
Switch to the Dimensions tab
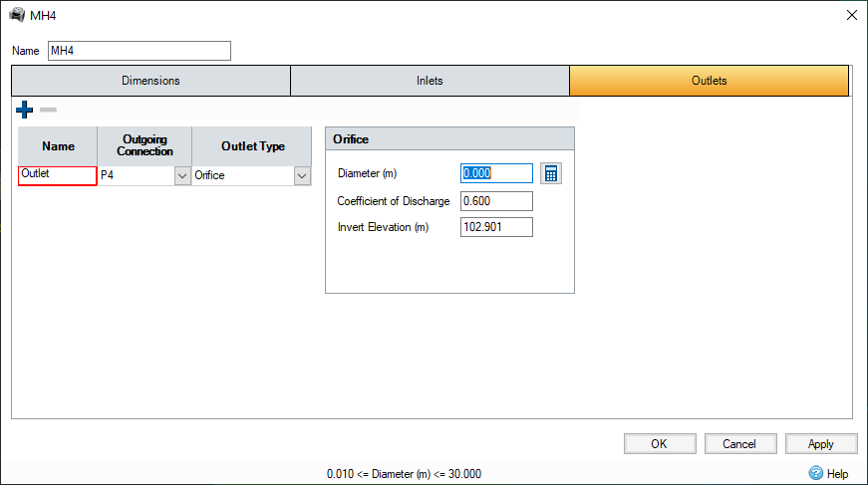click(x=150, y=81)
